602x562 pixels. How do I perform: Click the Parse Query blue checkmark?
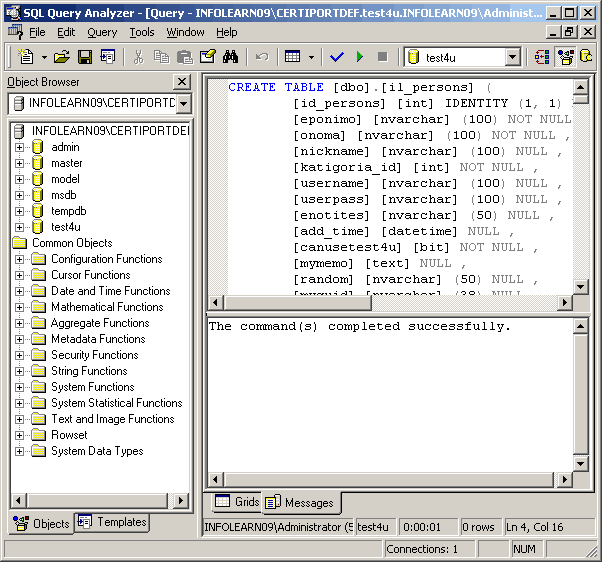click(337, 57)
